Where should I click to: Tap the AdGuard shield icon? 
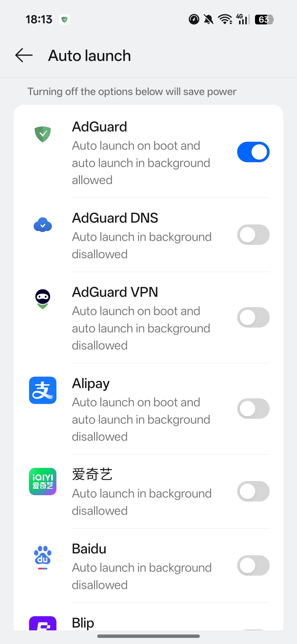coord(42,134)
